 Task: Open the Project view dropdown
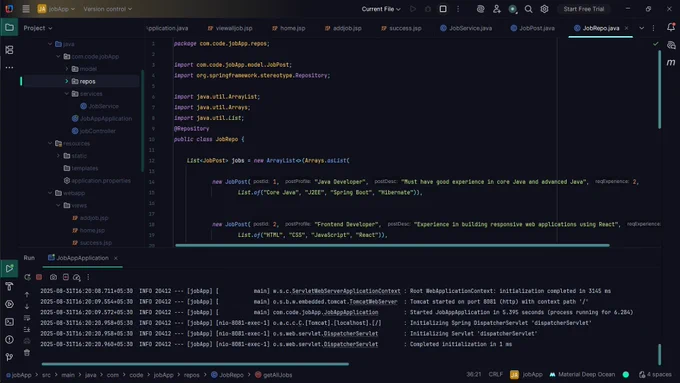(x=38, y=28)
